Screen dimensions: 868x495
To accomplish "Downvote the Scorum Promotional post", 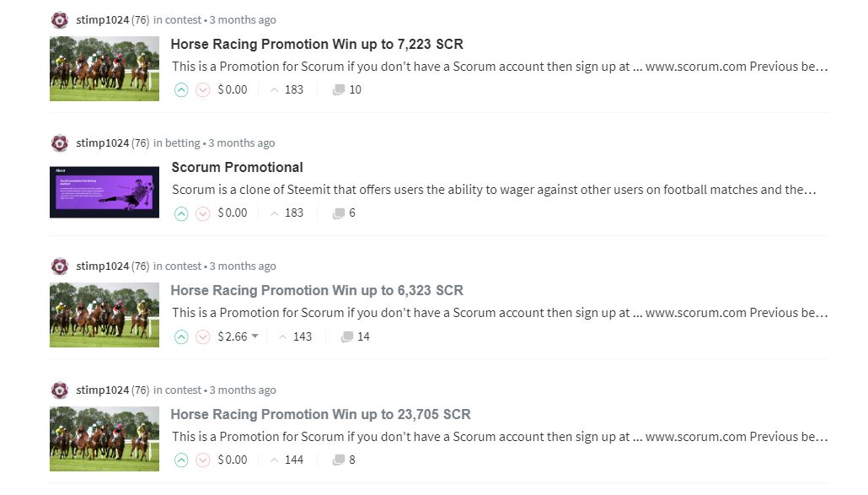I will [x=202, y=213].
